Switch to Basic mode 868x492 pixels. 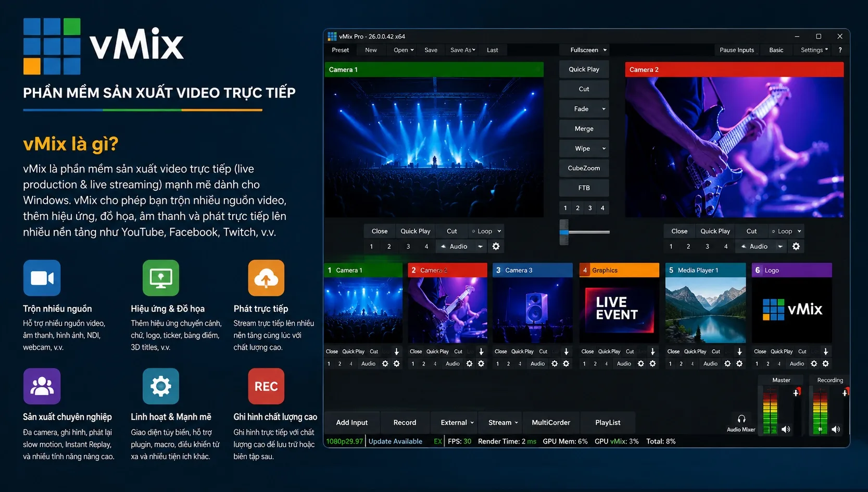pos(776,50)
